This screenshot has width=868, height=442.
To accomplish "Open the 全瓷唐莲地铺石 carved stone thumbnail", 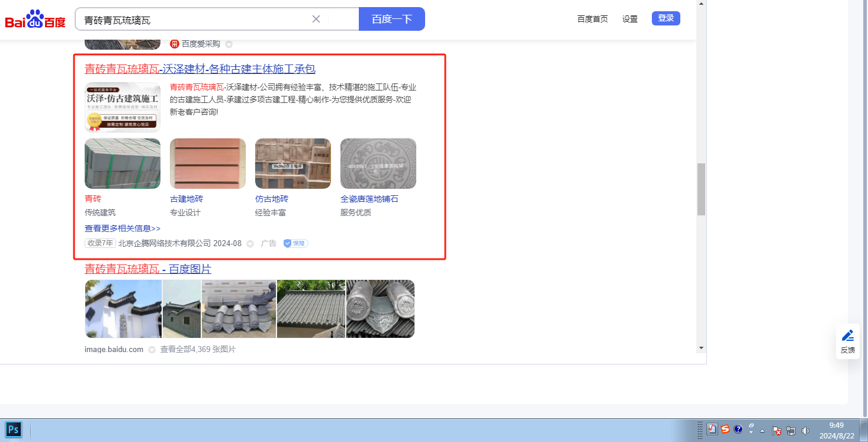I will [378, 164].
